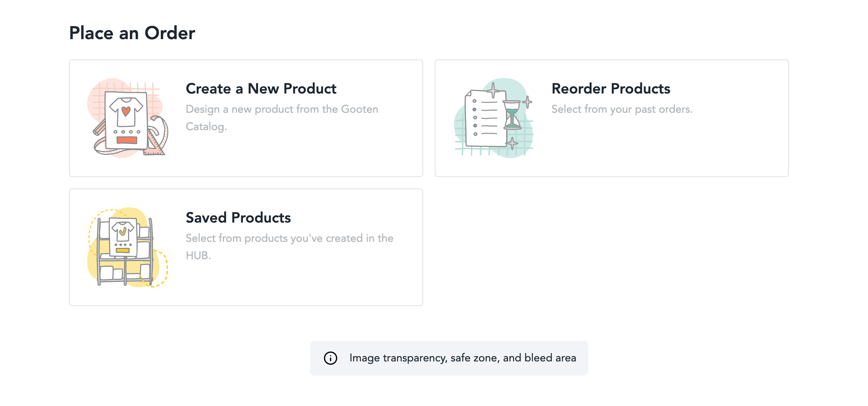Click the heart on the t-shirt drawing
The image size is (868, 406).
point(126,111)
